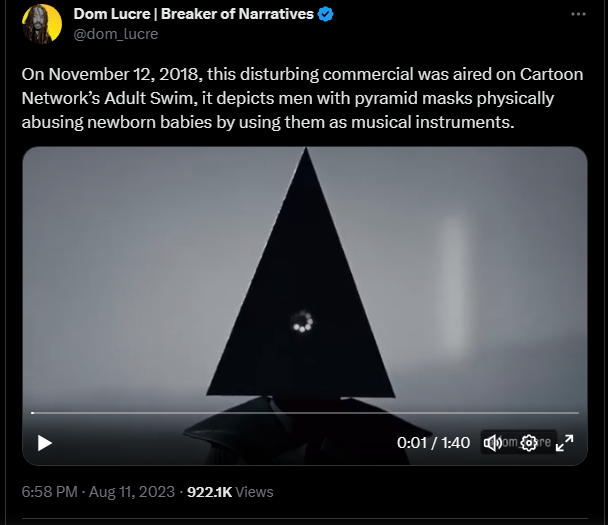This screenshot has width=608, height=525.
Task: Click the @dom_lucre handle
Action: coord(116,34)
